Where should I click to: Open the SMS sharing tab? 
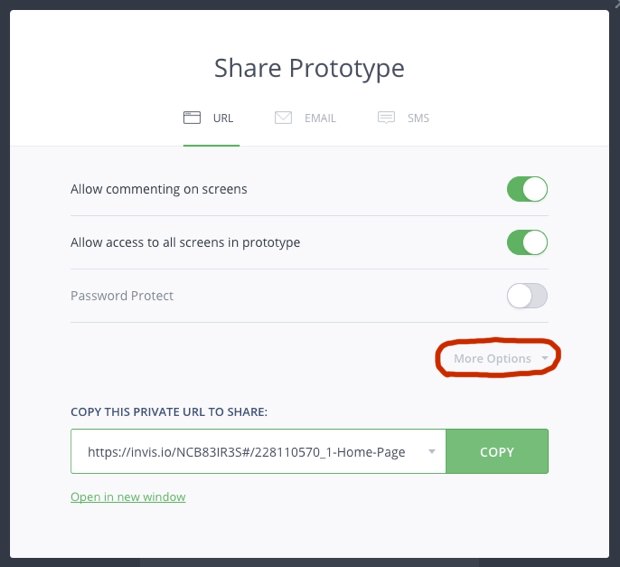coord(418,118)
